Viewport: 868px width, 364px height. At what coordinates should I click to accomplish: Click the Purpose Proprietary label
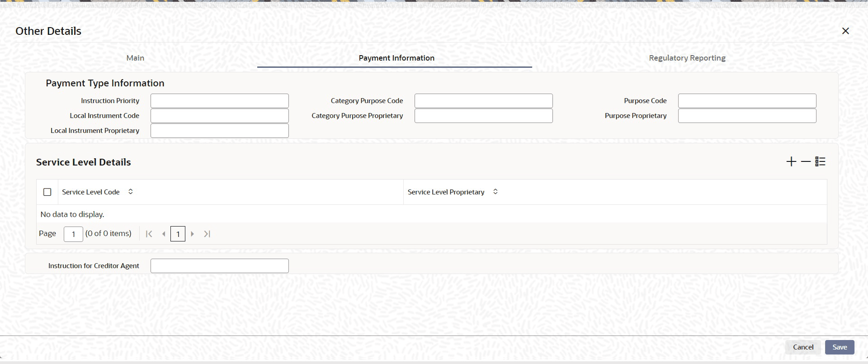(636, 116)
